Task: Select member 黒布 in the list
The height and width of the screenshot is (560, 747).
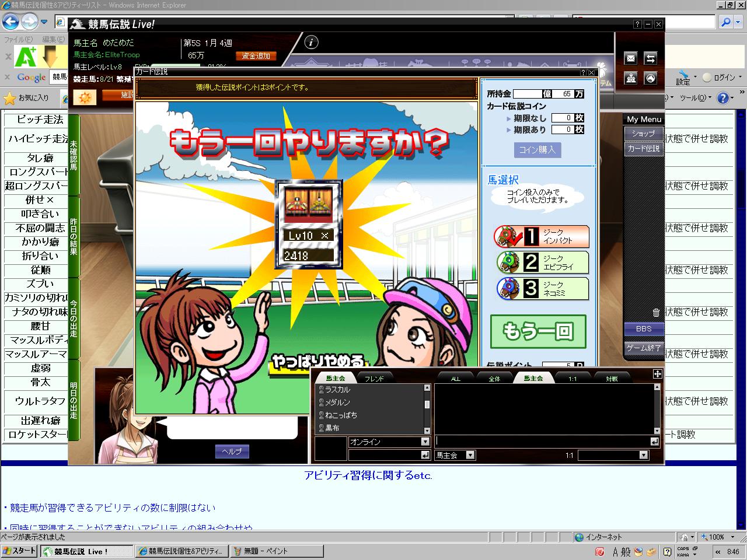Action: click(x=371, y=428)
